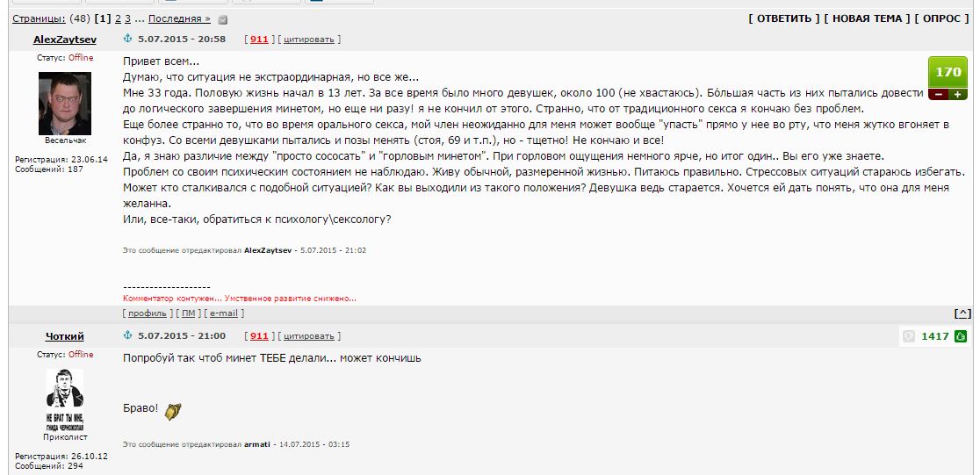Click the anchor icon beside 5.07.2015 - 21:00
This screenshot has height=475, width=980.
[128, 335]
